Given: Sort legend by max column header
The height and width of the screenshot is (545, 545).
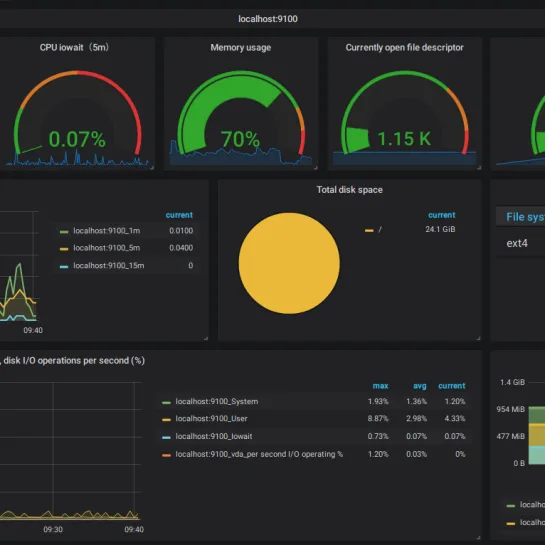Looking at the screenshot, I should coord(380,386).
